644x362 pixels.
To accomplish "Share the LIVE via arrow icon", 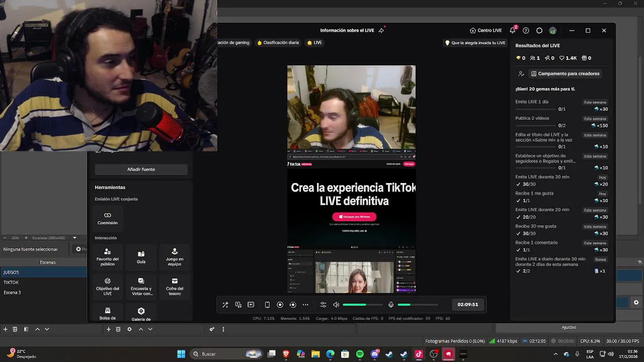I will coord(381,30).
